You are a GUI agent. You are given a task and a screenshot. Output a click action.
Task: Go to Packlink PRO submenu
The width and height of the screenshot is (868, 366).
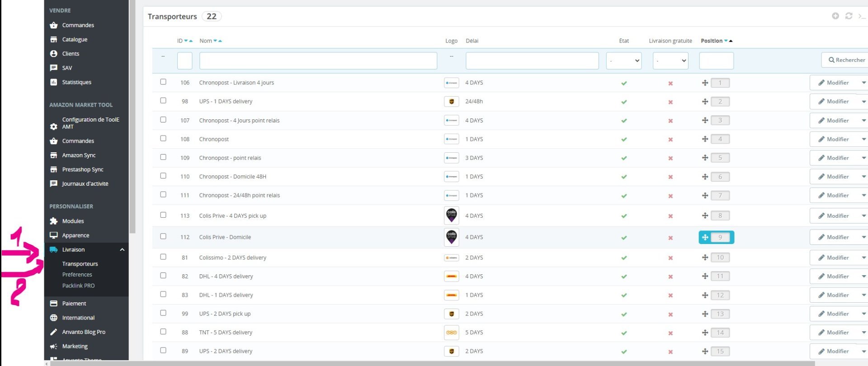79,286
